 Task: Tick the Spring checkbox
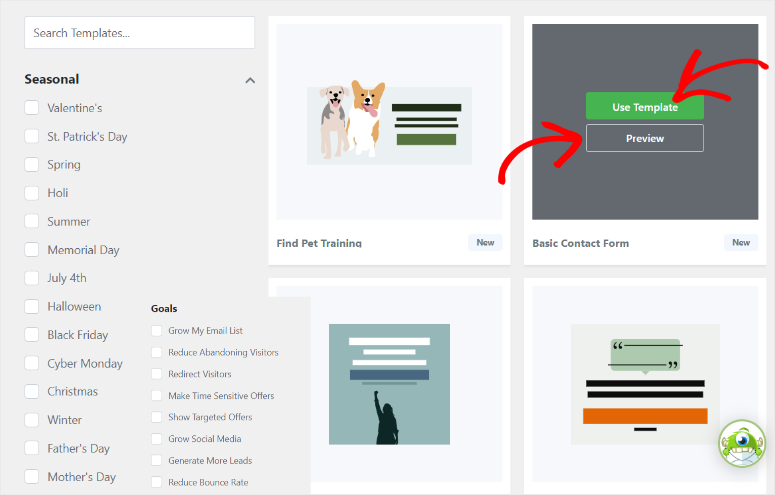32,165
